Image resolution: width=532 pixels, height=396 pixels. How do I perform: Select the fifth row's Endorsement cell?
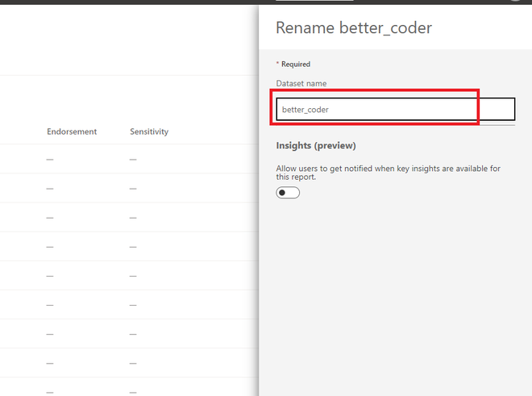click(50, 276)
